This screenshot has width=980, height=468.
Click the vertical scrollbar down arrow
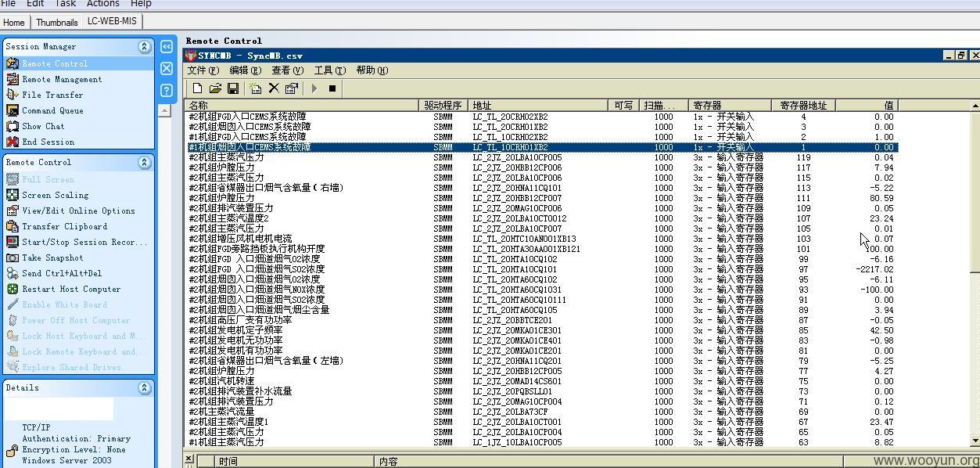975,441
